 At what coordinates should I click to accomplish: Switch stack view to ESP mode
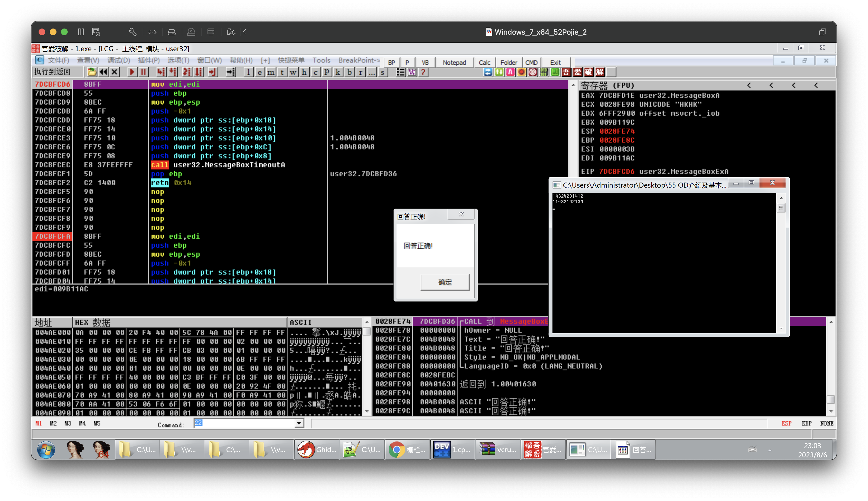786,423
